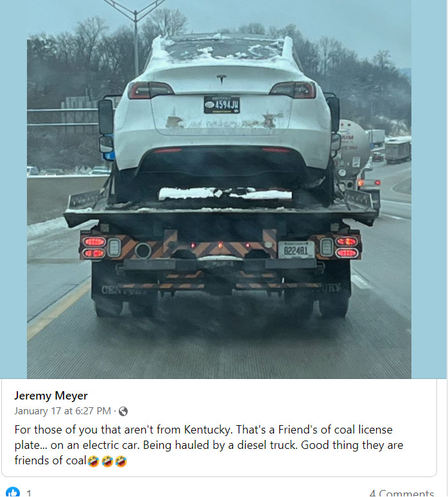The height and width of the screenshot is (497, 448).
Task: Click the tow truck's left red tail lights
Action: coord(94,248)
